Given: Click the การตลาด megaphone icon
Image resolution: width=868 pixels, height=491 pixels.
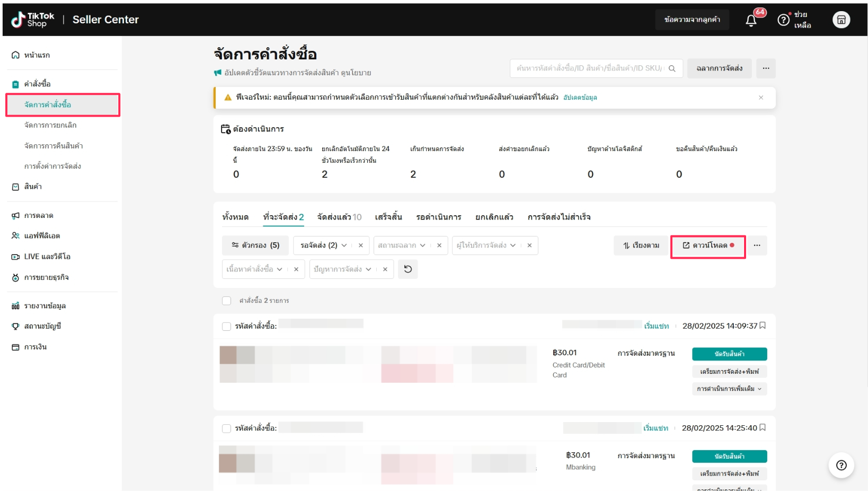Looking at the screenshot, I should pos(15,216).
